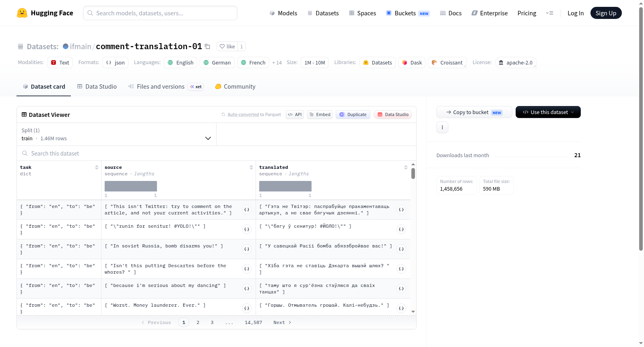Copy dataset name with the copy icon
The width and height of the screenshot is (644, 347).
click(x=207, y=46)
